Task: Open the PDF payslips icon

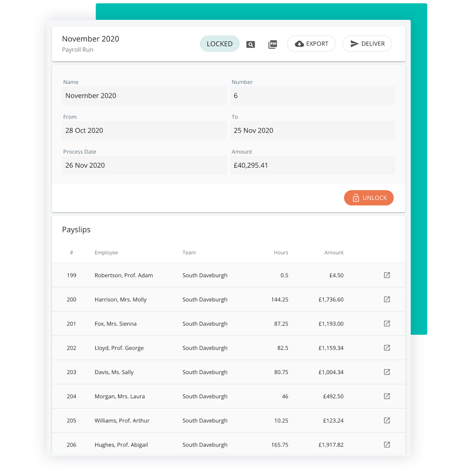Action: click(x=273, y=44)
